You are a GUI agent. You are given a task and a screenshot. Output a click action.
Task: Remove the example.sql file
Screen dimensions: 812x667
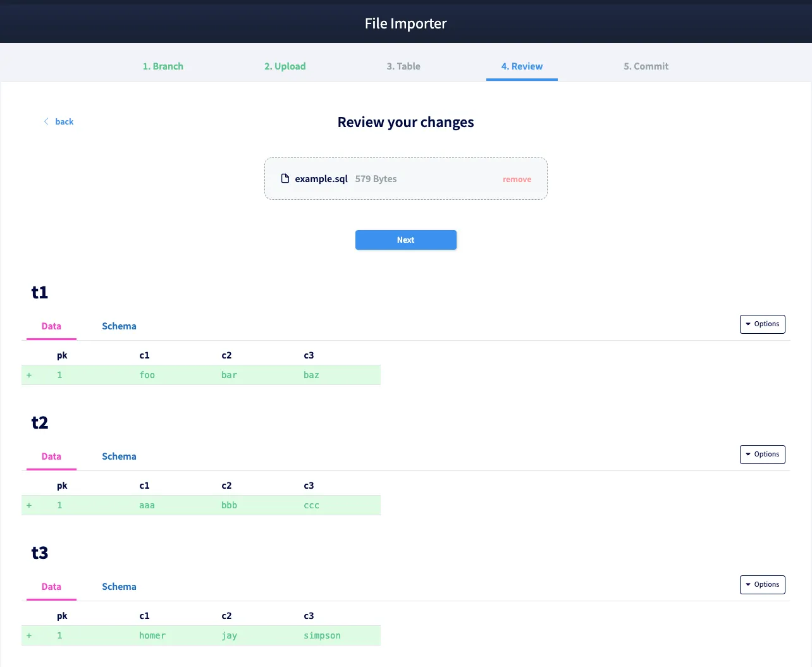(517, 180)
